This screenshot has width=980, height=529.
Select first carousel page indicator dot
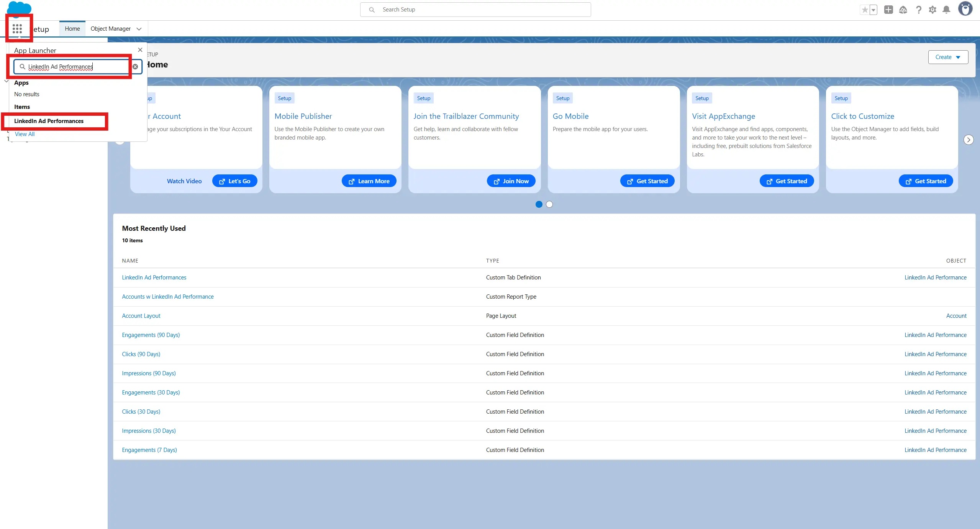(539, 204)
